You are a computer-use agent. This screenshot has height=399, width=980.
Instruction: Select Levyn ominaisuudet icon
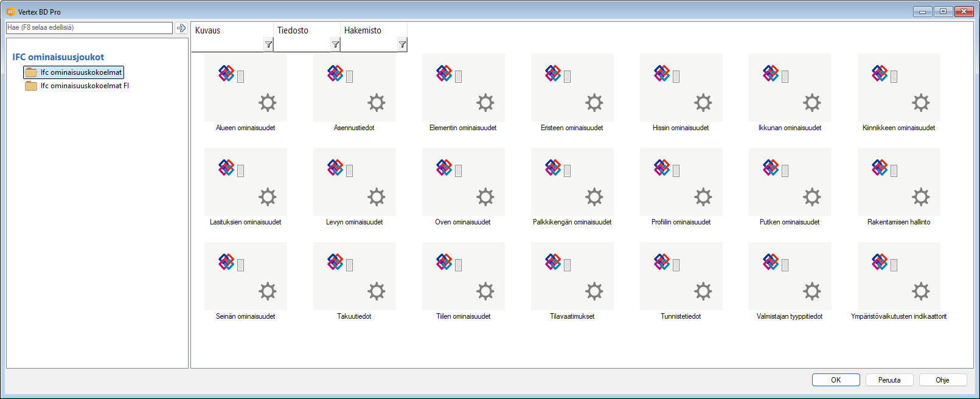(x=355, y=182)
